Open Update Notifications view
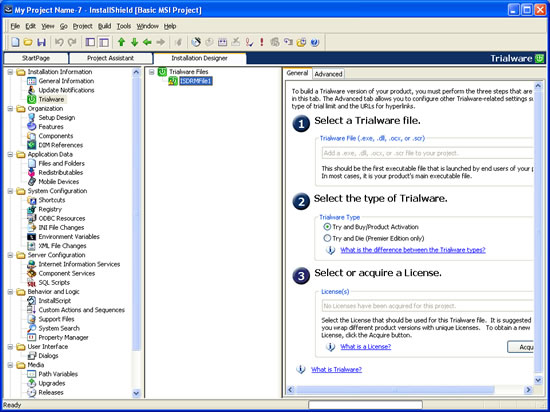Viewport: 550px width, 412px height. [66, 90]
